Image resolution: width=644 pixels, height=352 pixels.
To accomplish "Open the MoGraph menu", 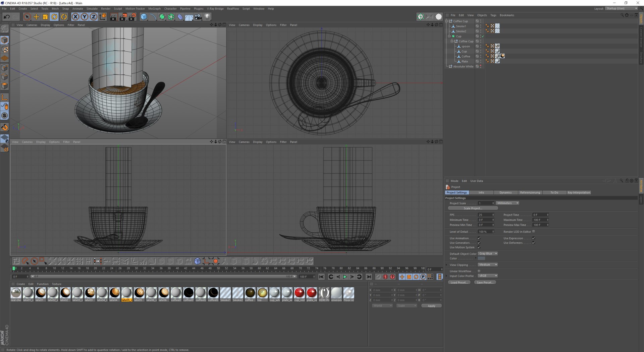I will 154,9.
